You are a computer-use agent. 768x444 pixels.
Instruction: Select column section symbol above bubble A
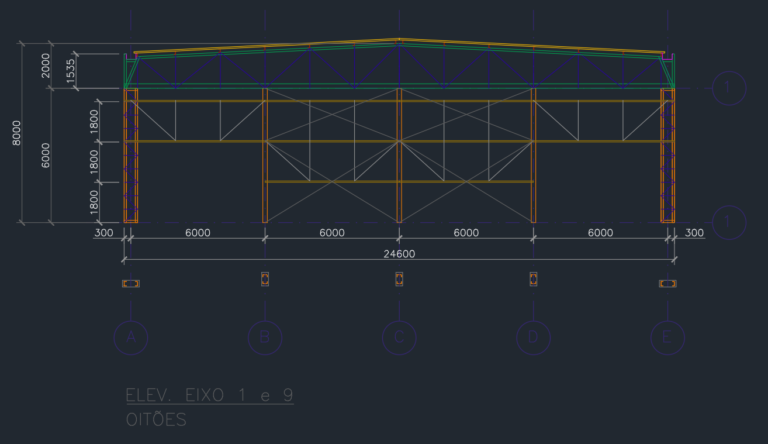tap(130, 284)
